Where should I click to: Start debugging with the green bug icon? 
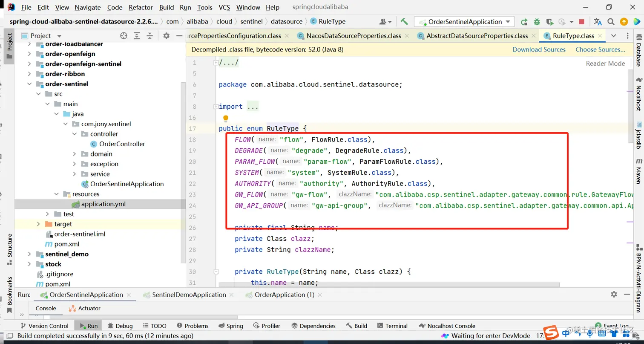(x=537, y=22)
